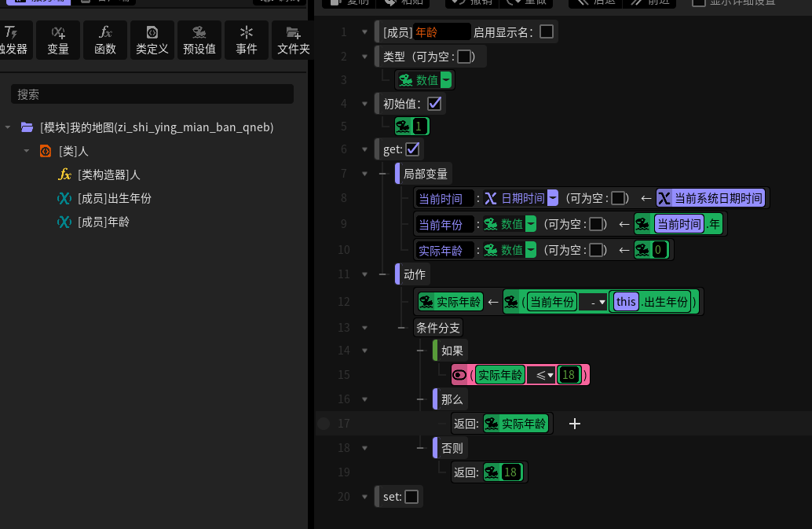812x529 pixels.
Task: Toggle the get checkbox off
Action: point(412,149)
